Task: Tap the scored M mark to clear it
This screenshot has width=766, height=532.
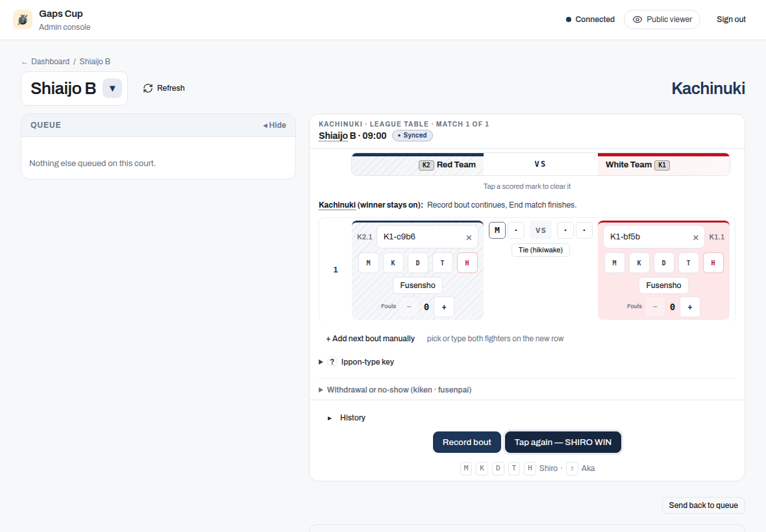Action: pos(497,230)
